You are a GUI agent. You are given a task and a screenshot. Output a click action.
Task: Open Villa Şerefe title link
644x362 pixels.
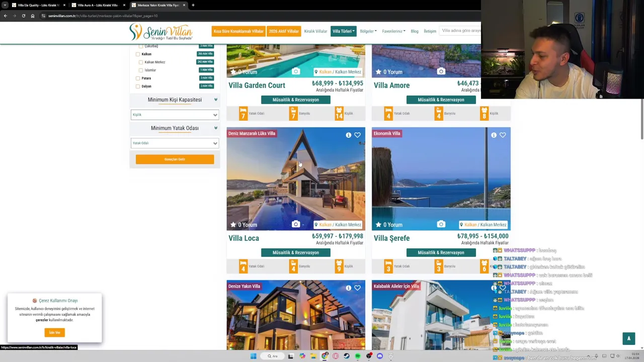coord(391,238)
